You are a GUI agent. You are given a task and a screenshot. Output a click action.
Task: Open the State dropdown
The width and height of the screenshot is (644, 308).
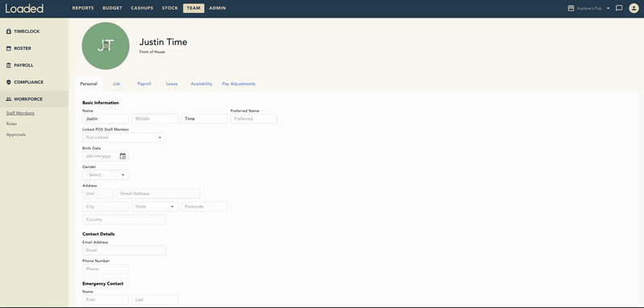[155, 207]
